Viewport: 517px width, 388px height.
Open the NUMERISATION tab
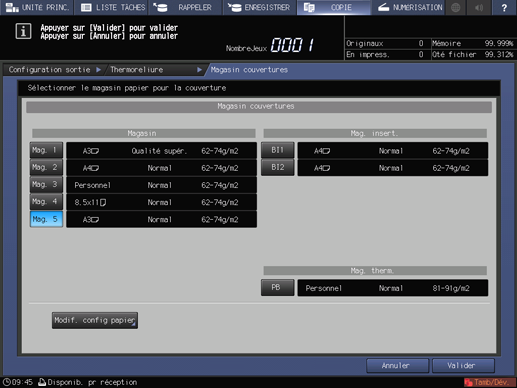point(408,7)
